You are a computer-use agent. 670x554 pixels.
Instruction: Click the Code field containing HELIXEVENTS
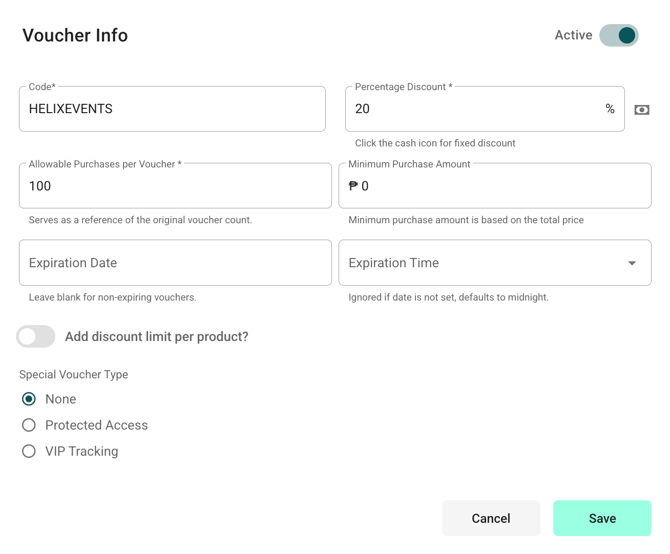point(172,109)
